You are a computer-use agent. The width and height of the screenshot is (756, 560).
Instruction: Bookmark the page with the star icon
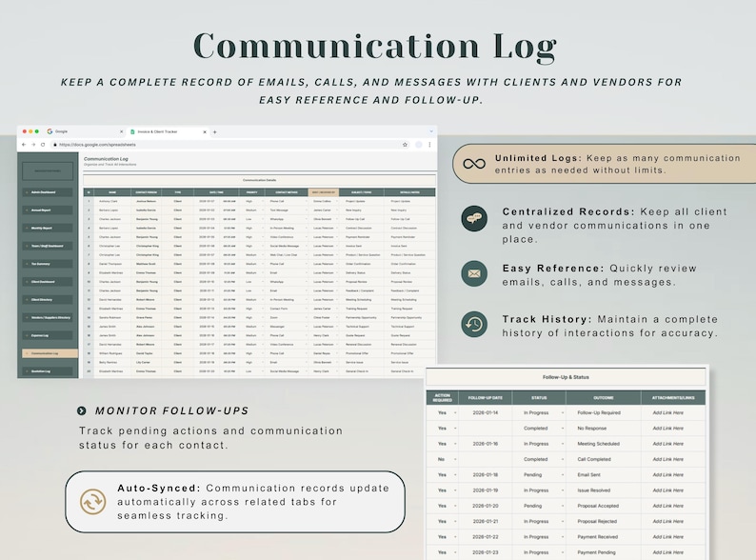tap(405, 144)
